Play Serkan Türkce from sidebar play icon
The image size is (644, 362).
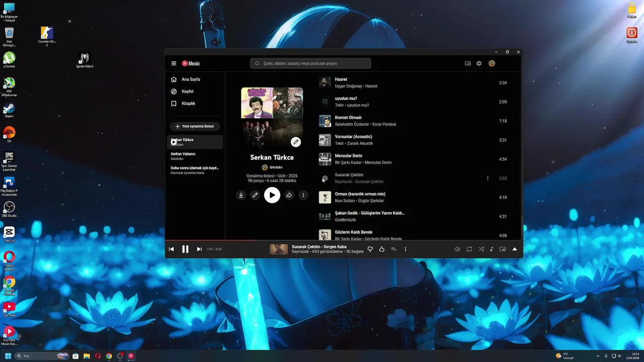(x=174, y=142)
